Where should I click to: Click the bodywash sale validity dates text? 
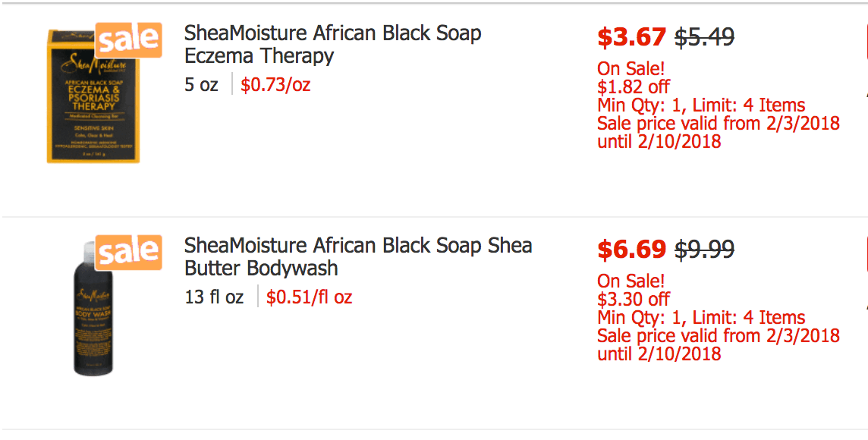[x=718, y=344]
